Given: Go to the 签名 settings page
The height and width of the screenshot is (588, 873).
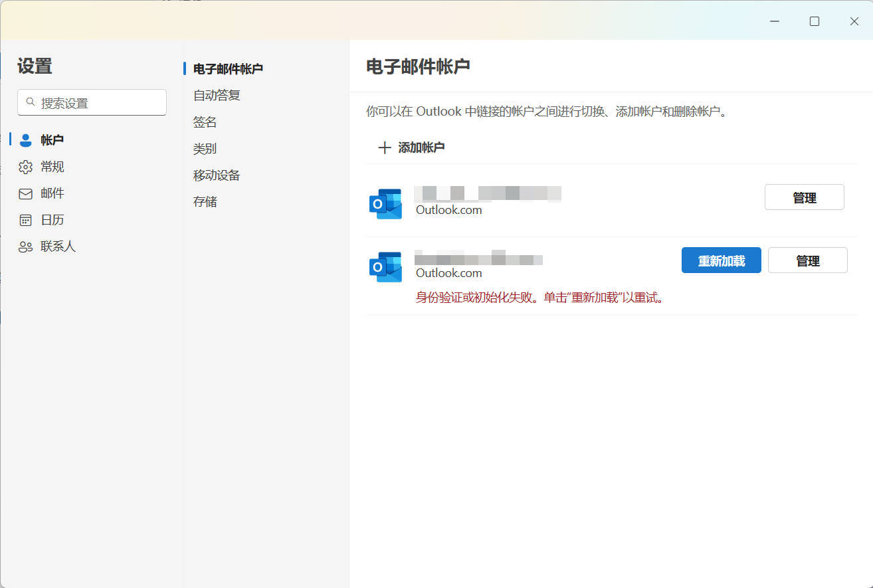Looking at the screenshot, I should (x=205, y=122).
